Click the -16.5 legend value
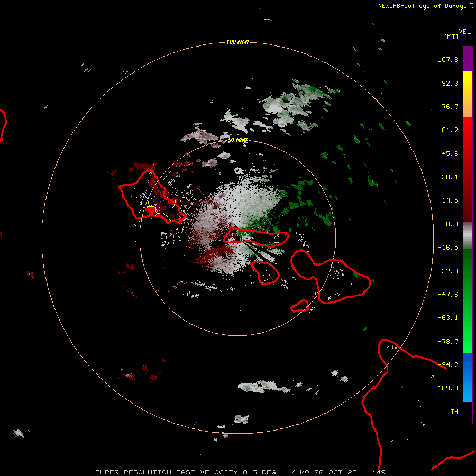 tap(448, 248)
